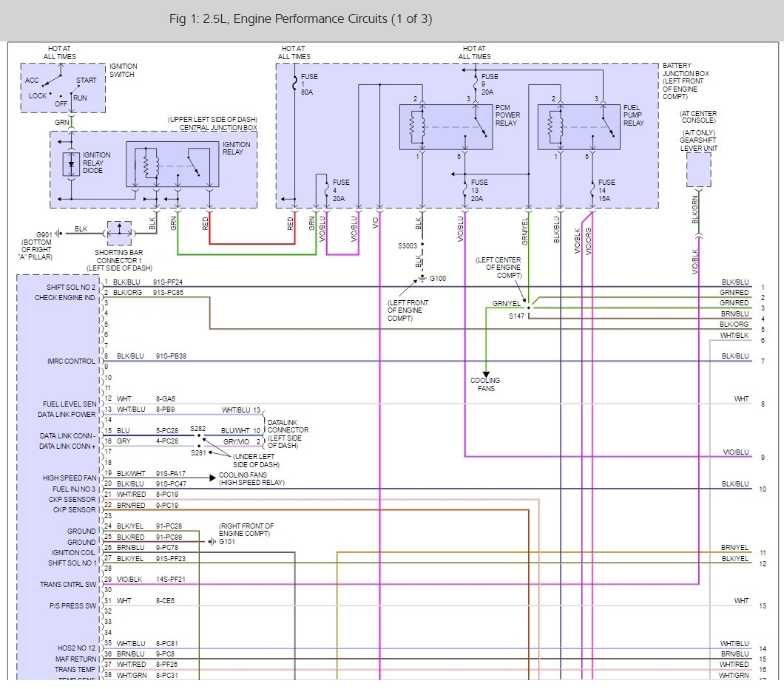Click the PCM power relay symbol
Screen dimensions: 784x689
(x=445, y=127)
